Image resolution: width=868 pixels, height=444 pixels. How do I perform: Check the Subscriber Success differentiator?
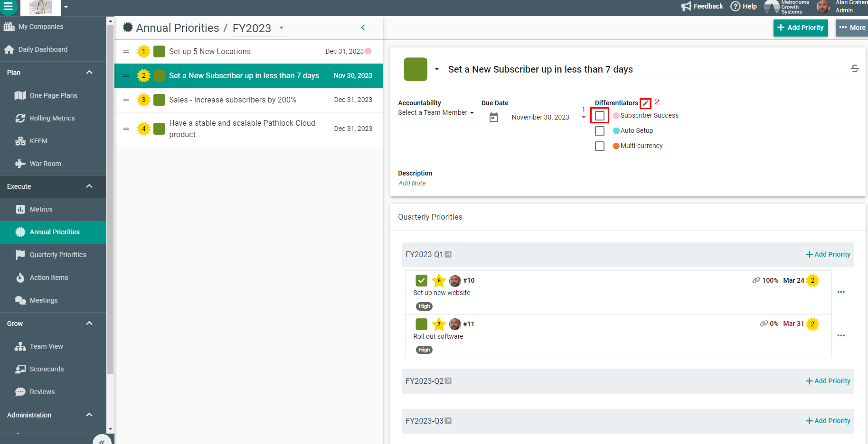600,116
